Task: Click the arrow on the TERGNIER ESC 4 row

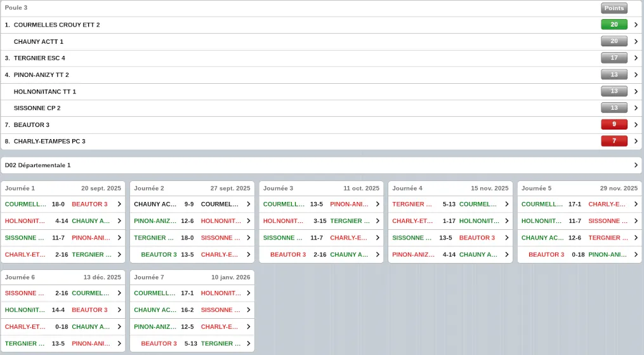Action: (636, 58)
